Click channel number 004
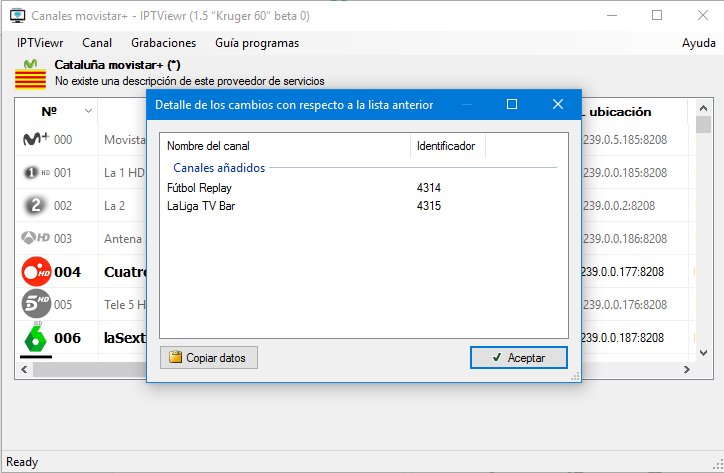Viewport: 724px width, 473px height. point(67,272)
